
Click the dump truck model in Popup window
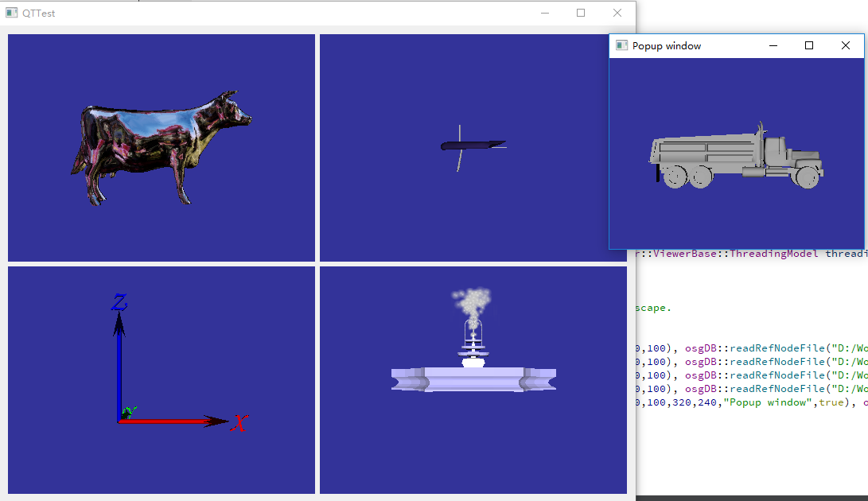[x=736, y=157]
